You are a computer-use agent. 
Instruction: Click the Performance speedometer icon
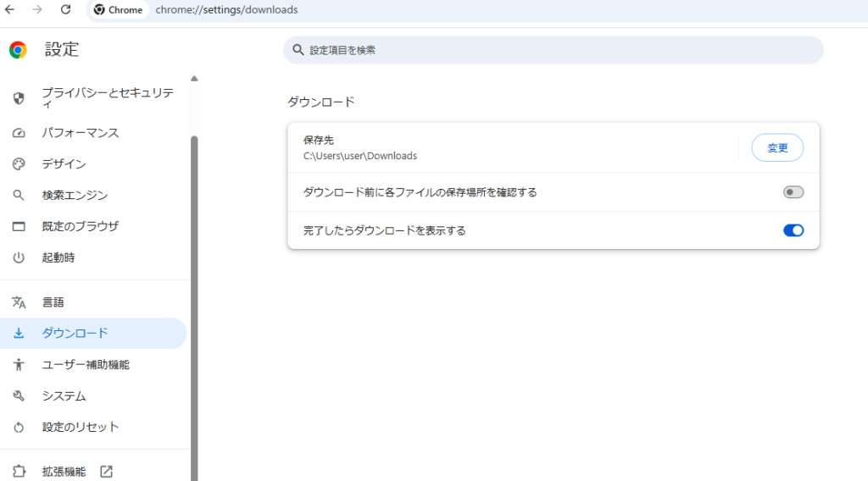point(19,133)
